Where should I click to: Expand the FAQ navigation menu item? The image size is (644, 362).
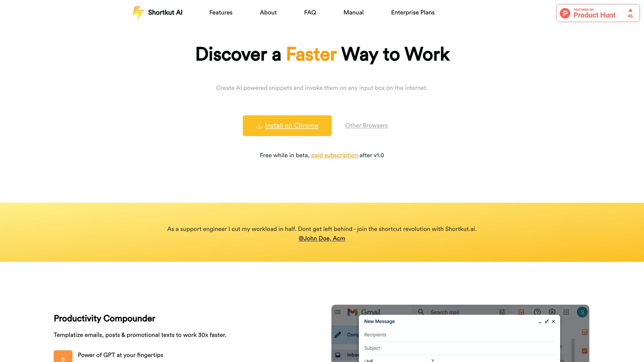click(x=310, y=12)
